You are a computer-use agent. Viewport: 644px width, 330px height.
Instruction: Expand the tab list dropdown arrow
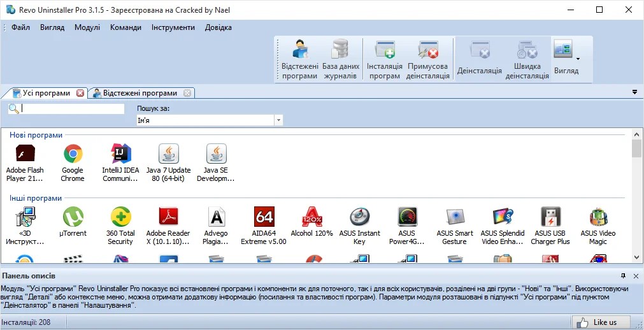coord(635,92)
